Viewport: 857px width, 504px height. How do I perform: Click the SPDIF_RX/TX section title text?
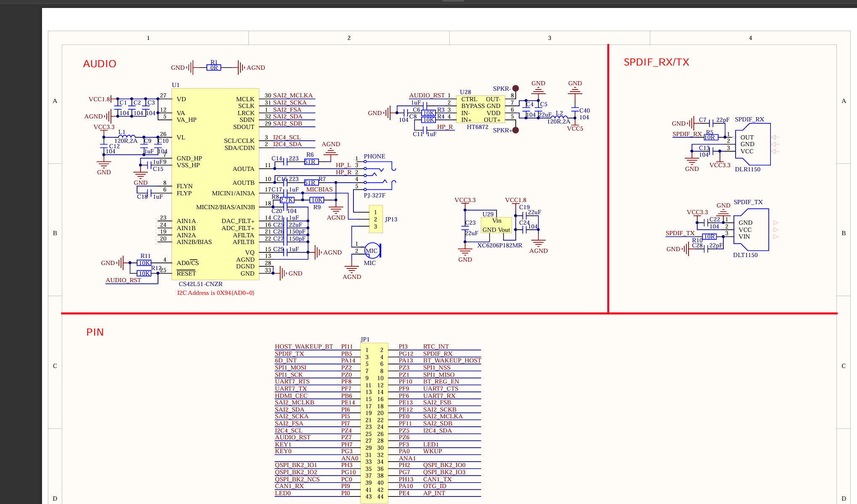(656, 62)
